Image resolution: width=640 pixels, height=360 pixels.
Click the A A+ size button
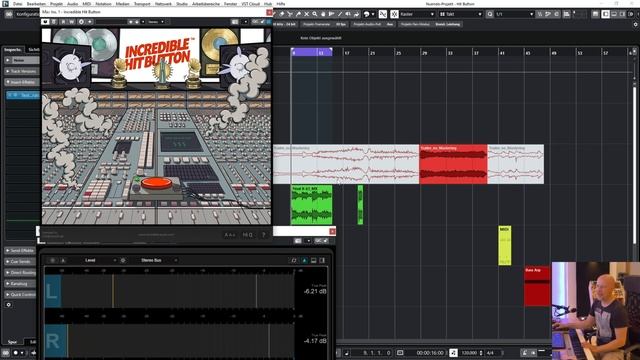click(230, 235)
